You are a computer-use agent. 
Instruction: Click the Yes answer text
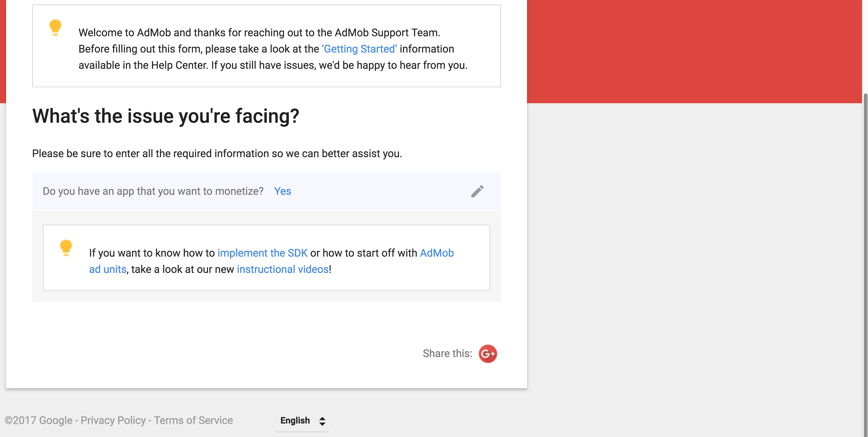click(282, 191)
